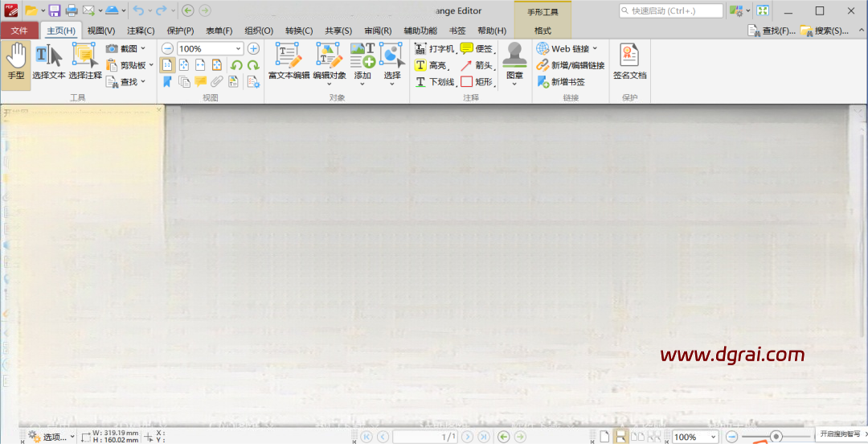
Task: Open the File (文件) menu
Action: pos(19,31)
